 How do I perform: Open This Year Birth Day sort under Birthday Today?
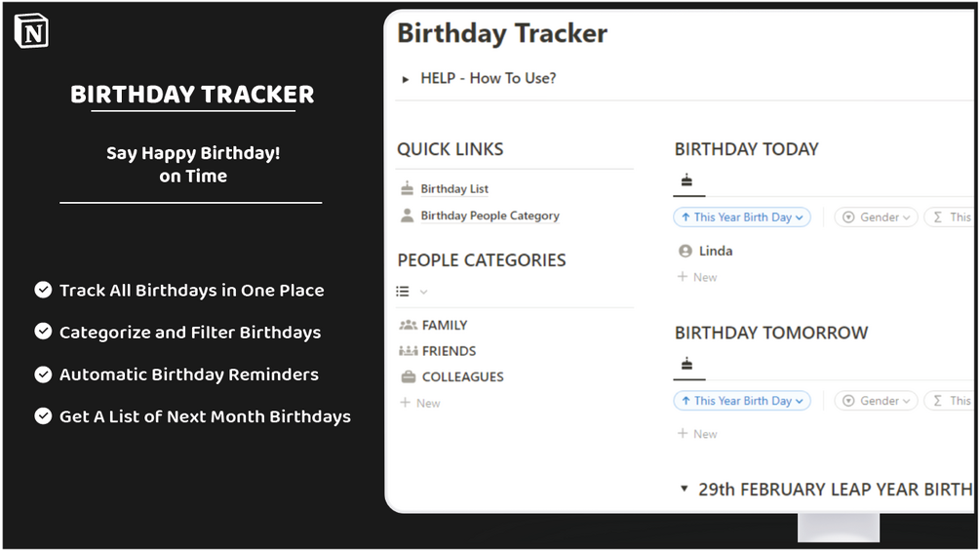click(742, 217)
